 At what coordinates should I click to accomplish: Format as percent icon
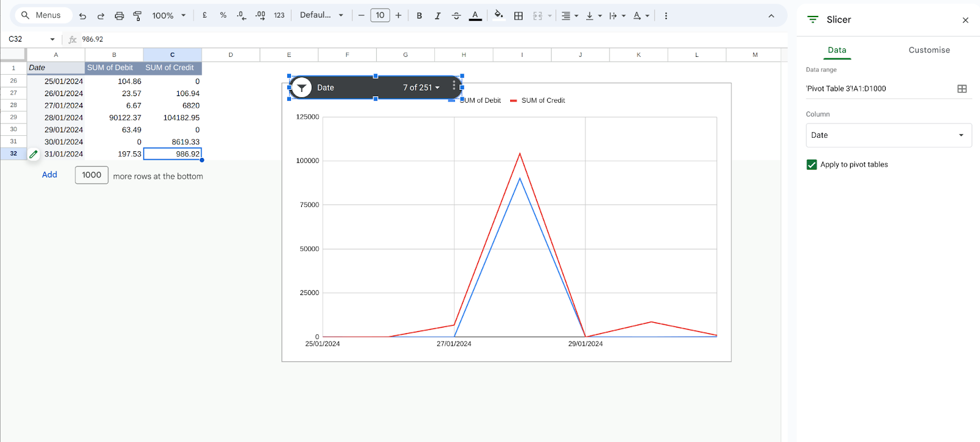[x=223, y=15]
